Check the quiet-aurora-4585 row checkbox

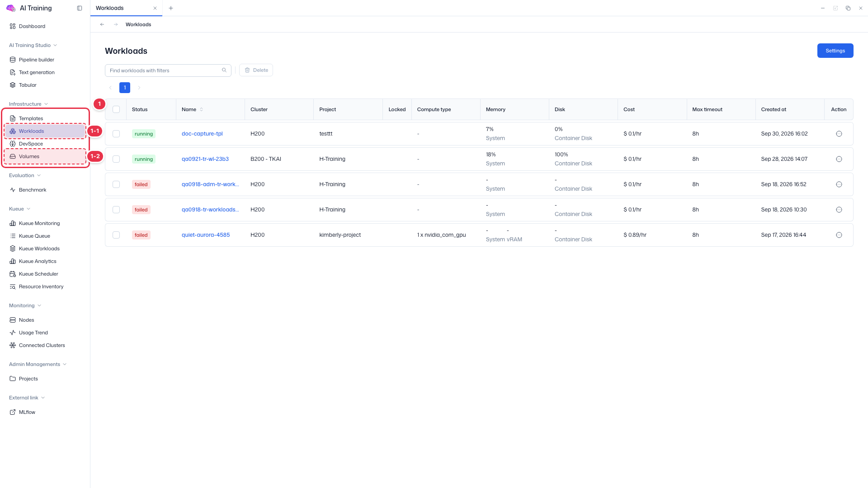click(116, 235)
